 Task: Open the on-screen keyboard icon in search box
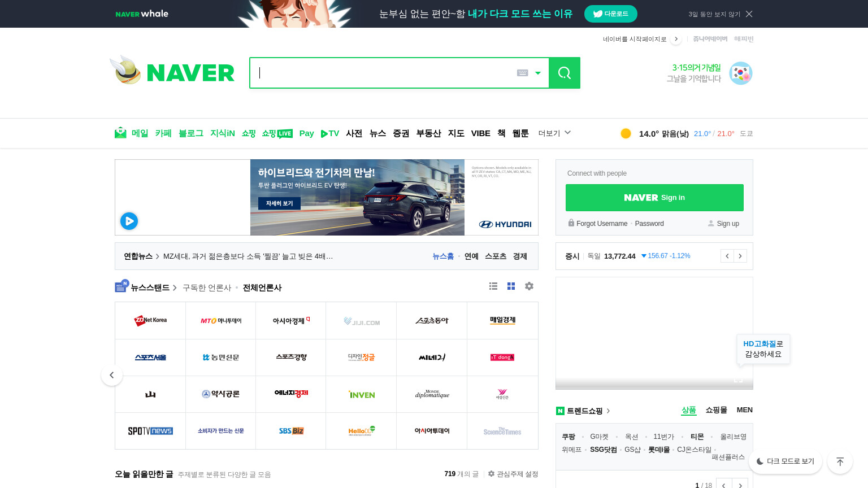[523, 73]
